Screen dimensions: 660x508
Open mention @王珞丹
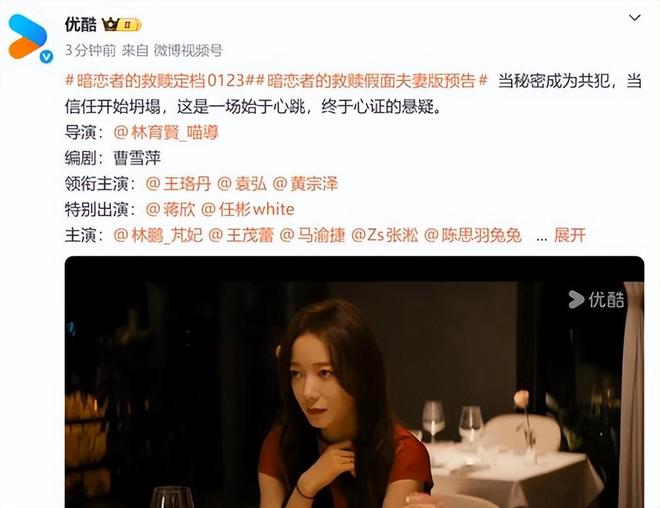(178, 184)
